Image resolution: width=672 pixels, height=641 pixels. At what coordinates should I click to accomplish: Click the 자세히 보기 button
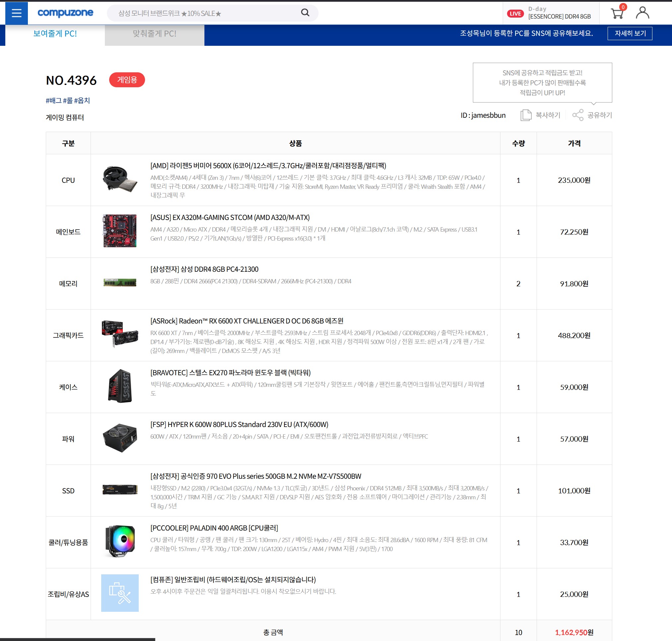[630, 34]
